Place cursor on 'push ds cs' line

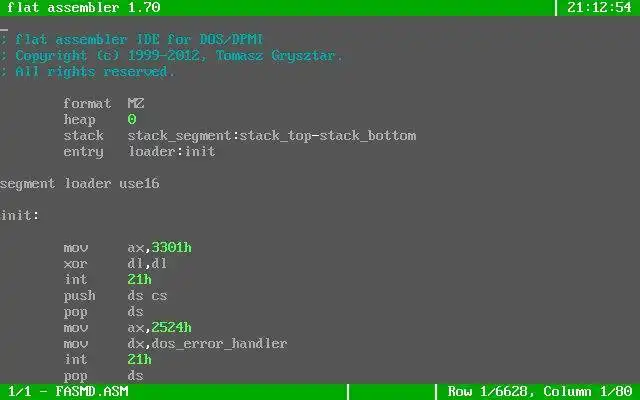[x=115, y=296]
